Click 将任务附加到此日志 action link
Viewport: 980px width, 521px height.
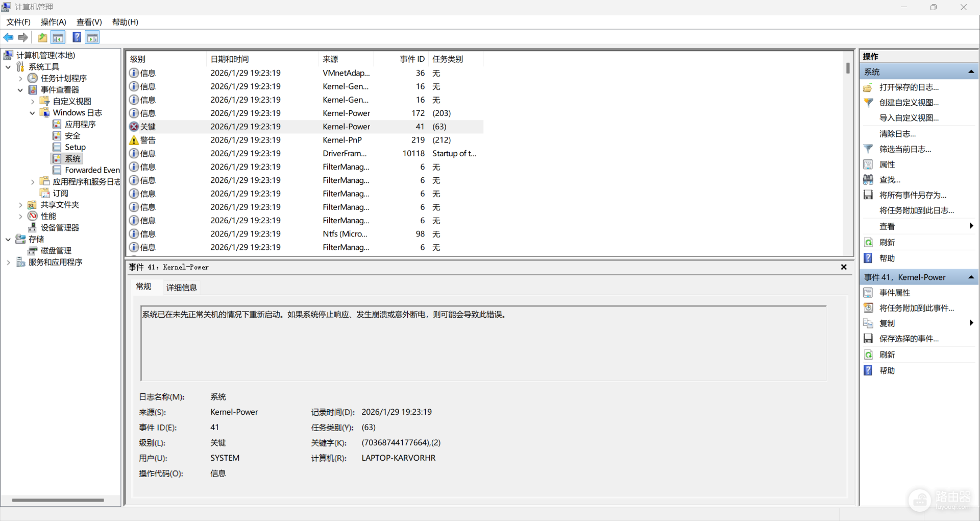917,210
